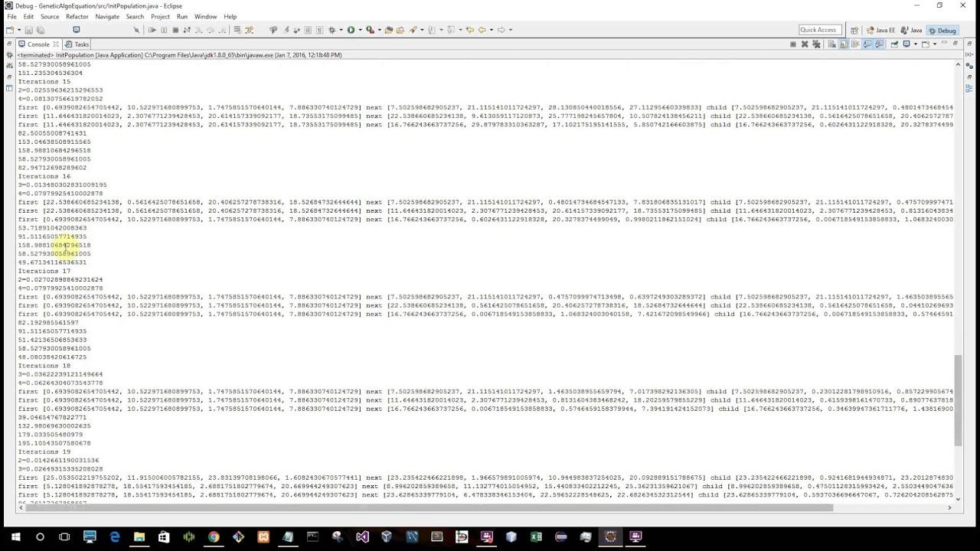This screenshot has height=551, width=980.
Task: Click the 'Iterations 16' console line
Action: 44,176
